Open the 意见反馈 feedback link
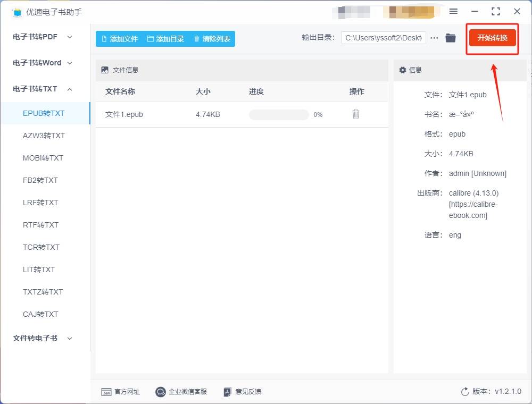 tap(242, 392)
